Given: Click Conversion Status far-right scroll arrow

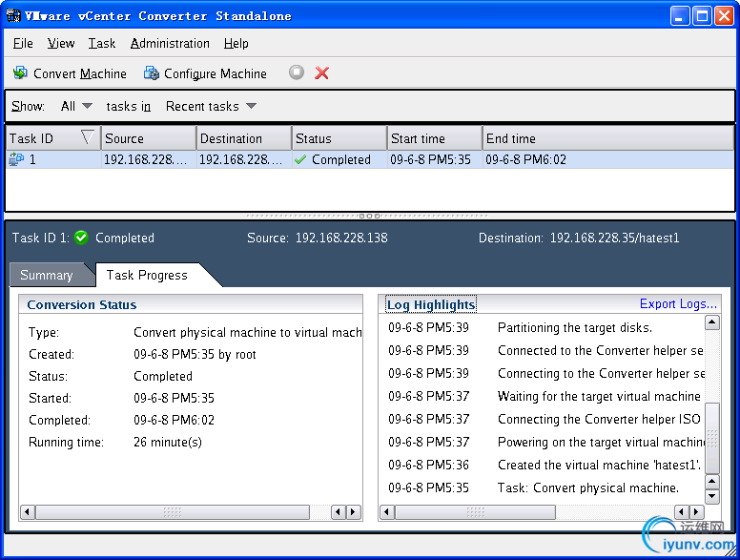Looking at the screenshot, I should coord(353,512).
